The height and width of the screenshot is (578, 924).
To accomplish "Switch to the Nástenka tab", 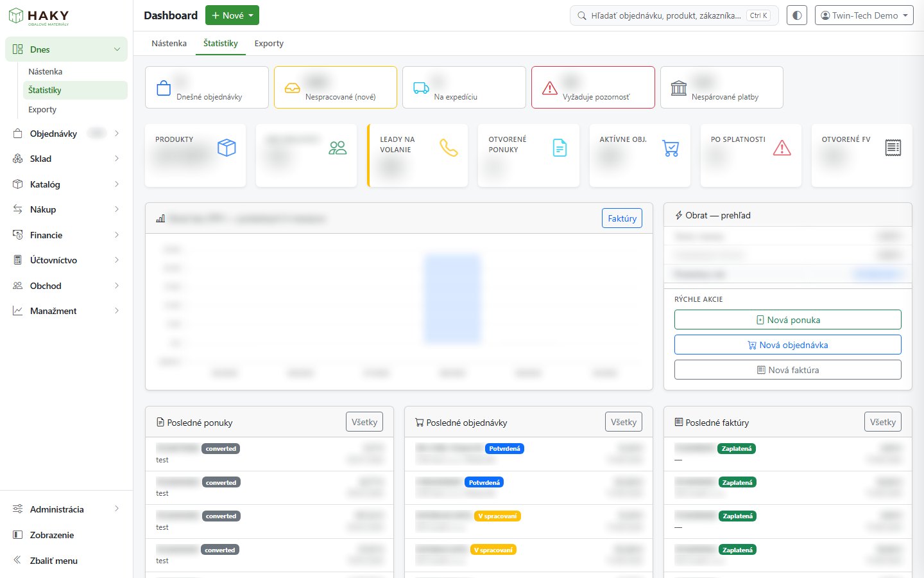I will tap(169, 43).
